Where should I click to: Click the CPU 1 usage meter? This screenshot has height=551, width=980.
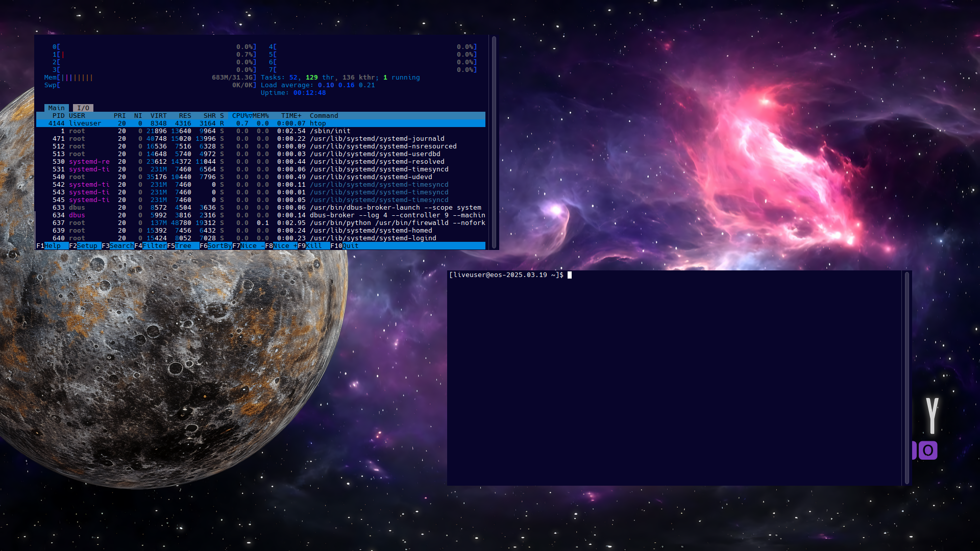[155, 55]
